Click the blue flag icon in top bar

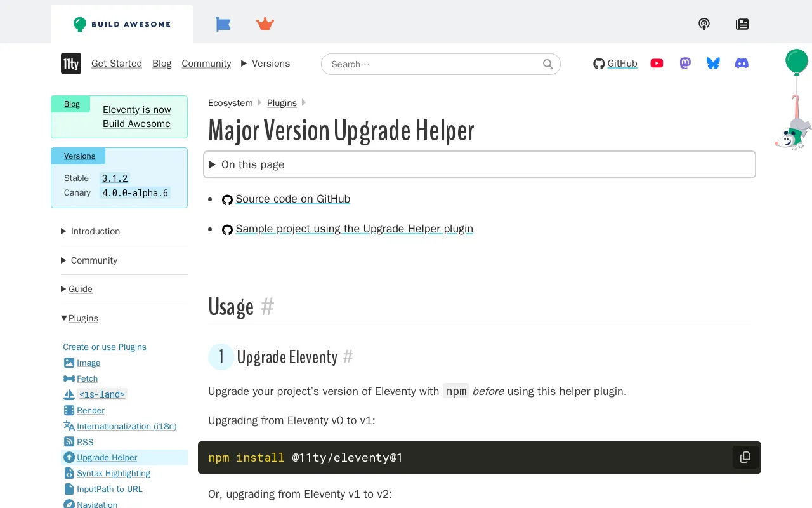click(223, 24)
